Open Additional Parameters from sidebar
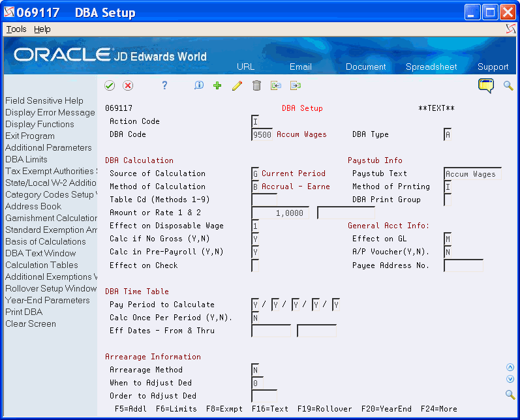Viewport: 520px width, 420px height. point(48,147)
